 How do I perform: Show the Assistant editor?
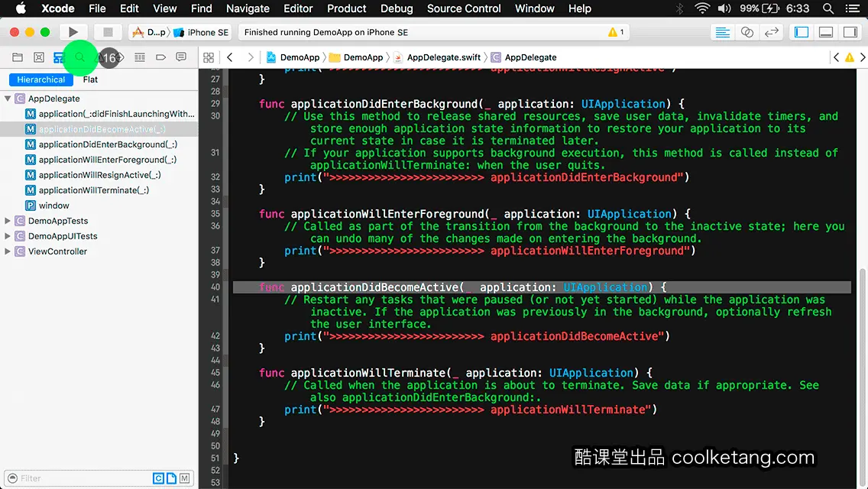pyautogui.click(x=747, y=32)
